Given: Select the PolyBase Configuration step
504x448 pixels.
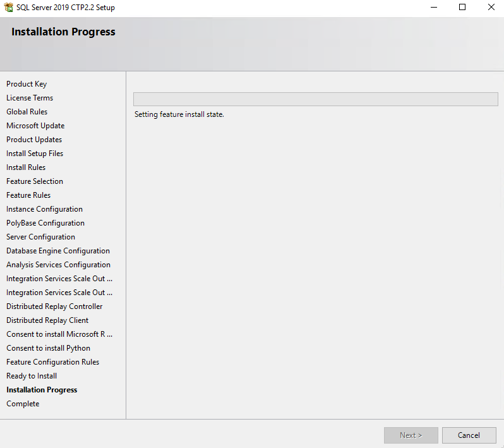Looking at the screenshot, I should [x=45, y=223].
